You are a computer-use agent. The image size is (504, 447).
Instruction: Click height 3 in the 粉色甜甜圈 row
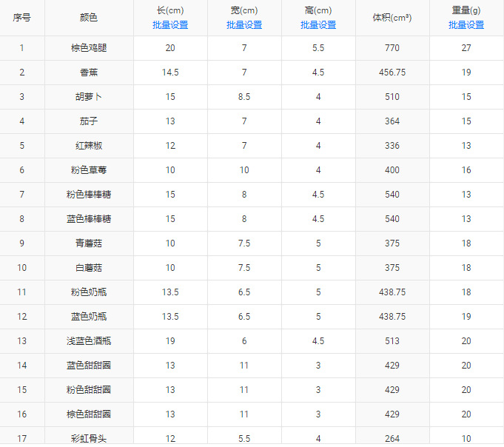318,390
